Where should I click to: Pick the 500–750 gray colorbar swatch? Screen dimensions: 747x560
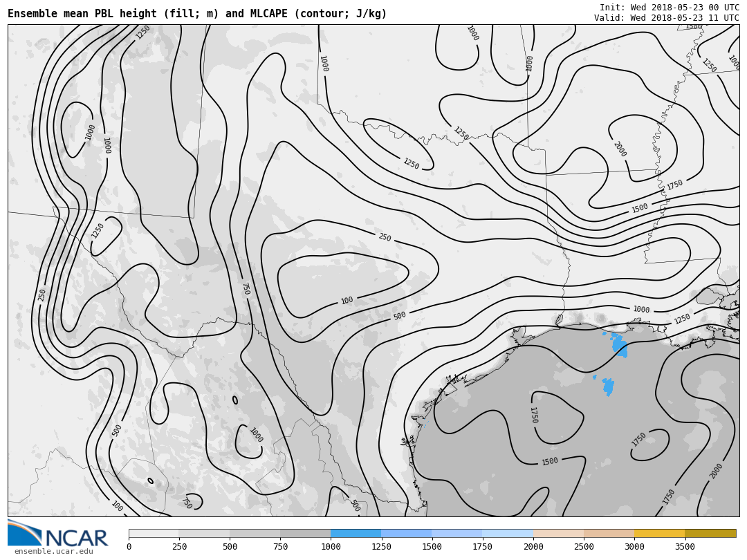(255, 533)
